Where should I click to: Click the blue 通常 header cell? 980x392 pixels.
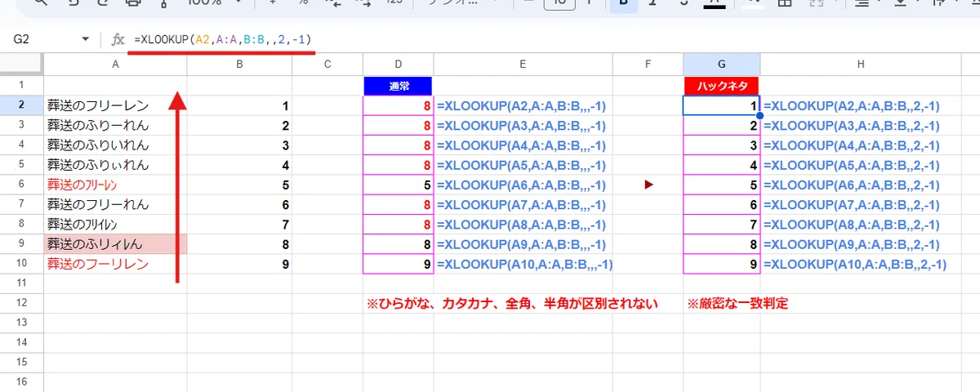pyautogui.click(x=399, y=85)
